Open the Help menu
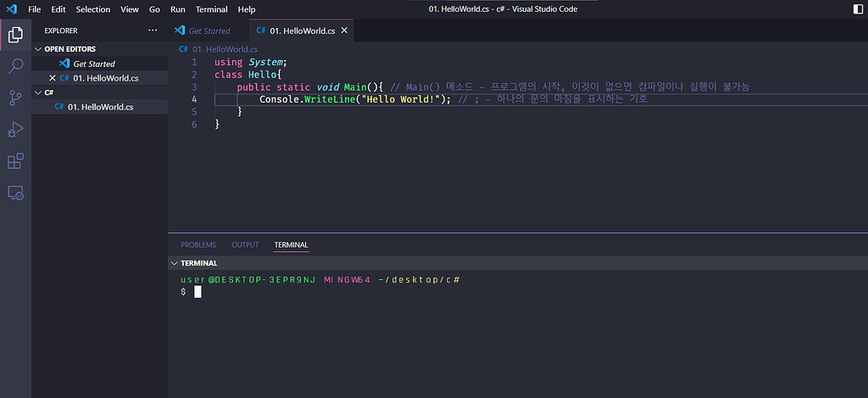Screen dimensions: 868x398 (x=247, y=9)
